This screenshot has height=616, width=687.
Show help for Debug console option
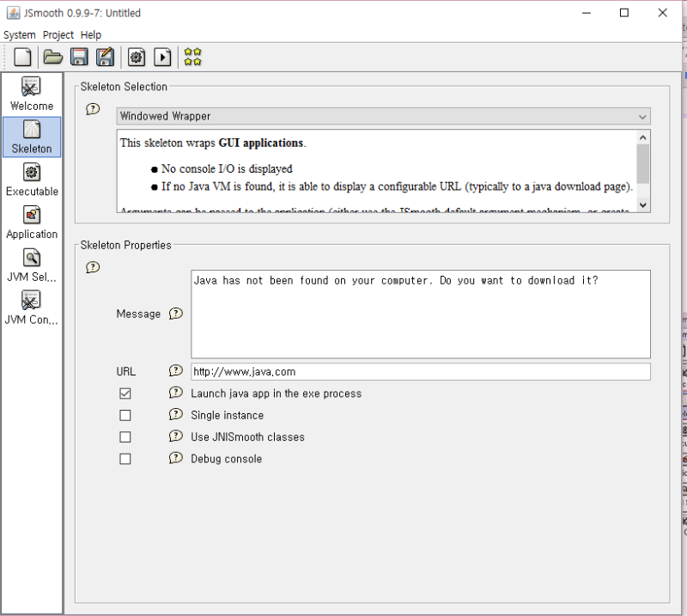tap(176, 458)
